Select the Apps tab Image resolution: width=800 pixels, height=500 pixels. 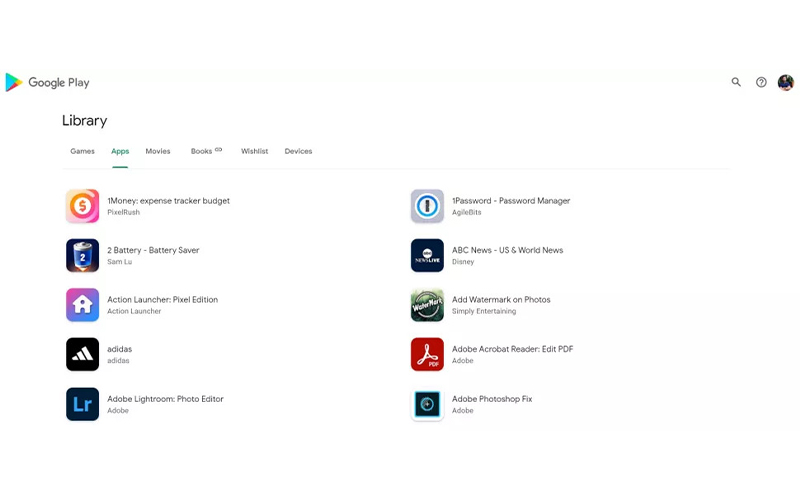pyautogui.click(x=120, y=151)
